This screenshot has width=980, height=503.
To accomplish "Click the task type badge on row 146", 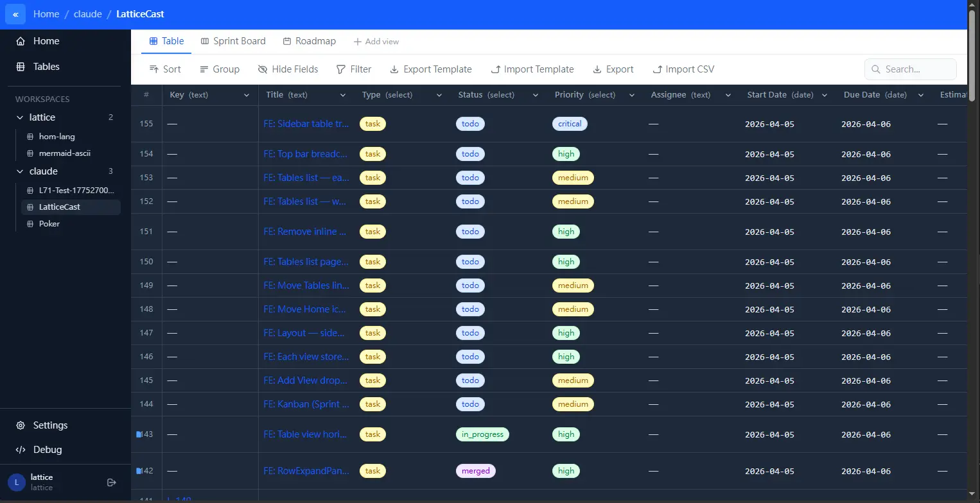I will point(372,357).
